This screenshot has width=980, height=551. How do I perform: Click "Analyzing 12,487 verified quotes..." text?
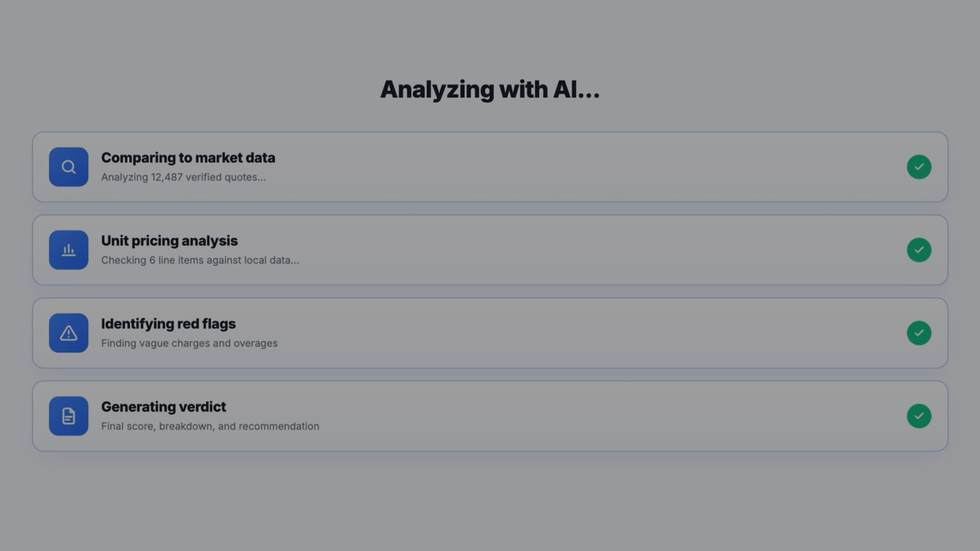(183, 178)
